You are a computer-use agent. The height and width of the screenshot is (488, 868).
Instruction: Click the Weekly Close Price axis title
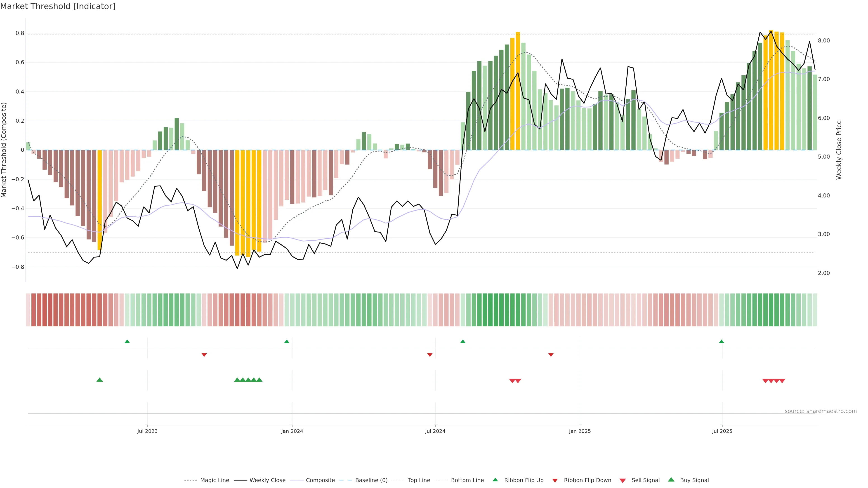tap(839, 150)
